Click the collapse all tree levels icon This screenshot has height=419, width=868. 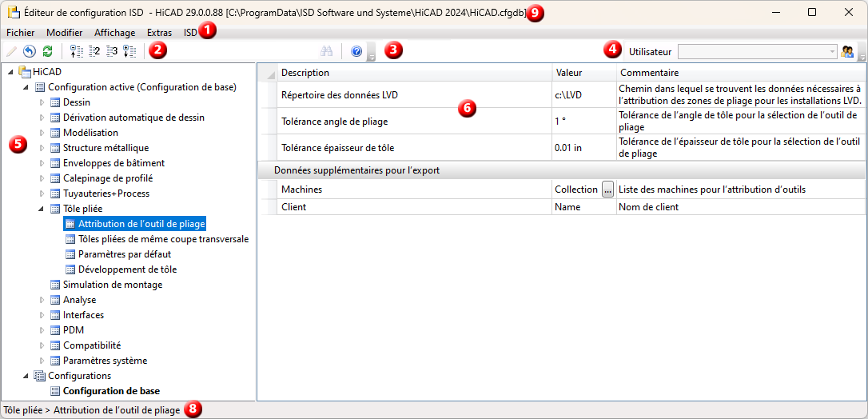(77, 51)
